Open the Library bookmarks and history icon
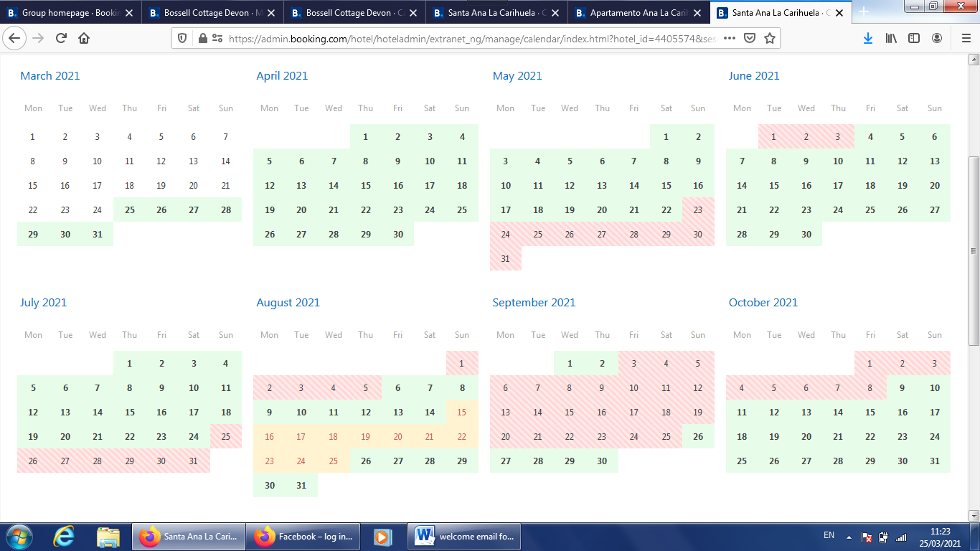 click(891, 39)
